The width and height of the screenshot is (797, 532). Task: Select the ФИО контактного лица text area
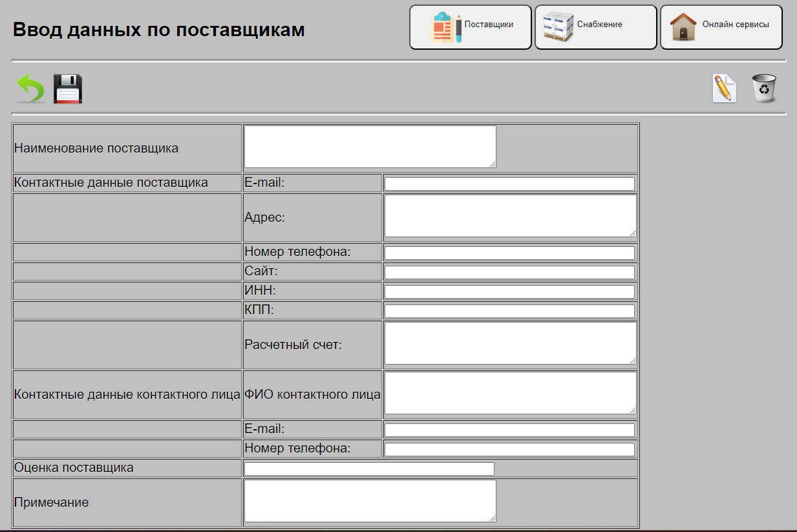pos(509,392)
